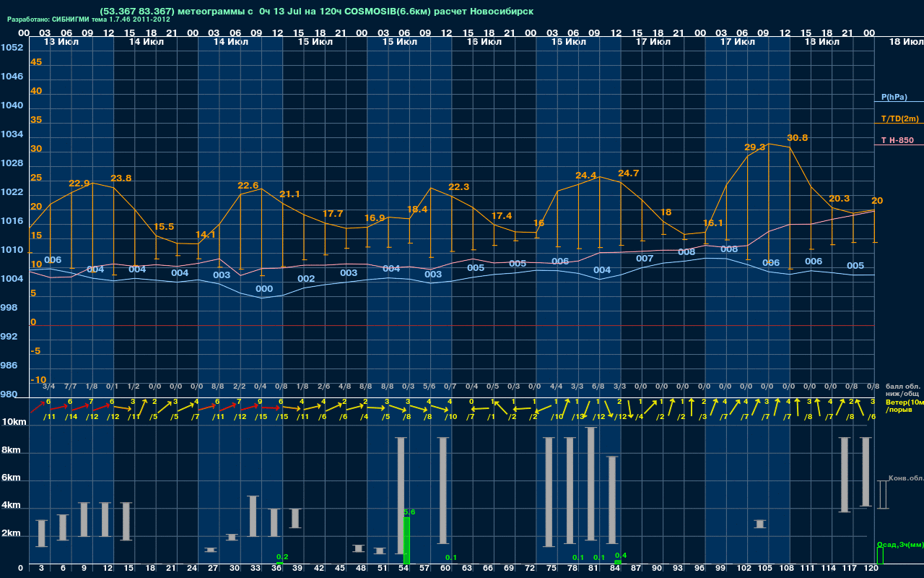The image size is (924, 578).
Task: Click the 007 pressure value on the blue line
Action: click(645, 259)
